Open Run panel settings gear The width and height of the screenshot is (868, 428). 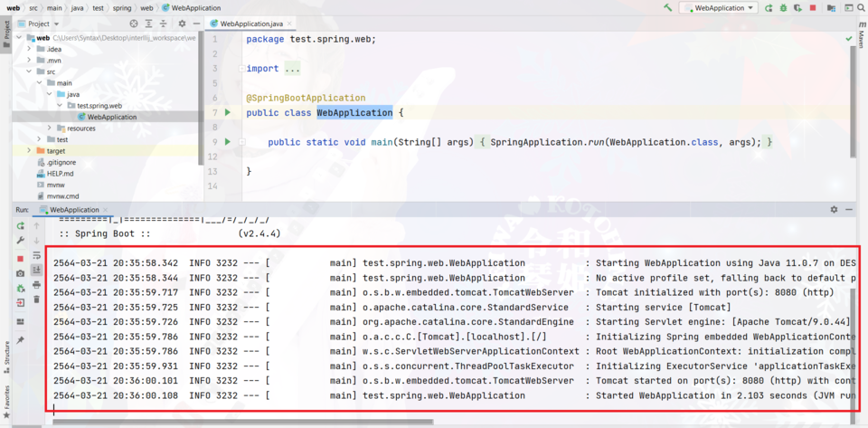pos(835,210)
